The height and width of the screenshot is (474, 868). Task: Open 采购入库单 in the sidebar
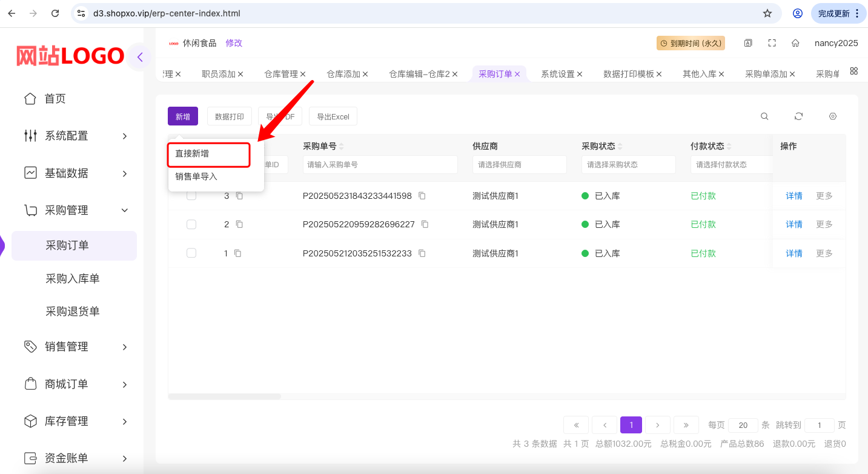click(x=73, y=279)
